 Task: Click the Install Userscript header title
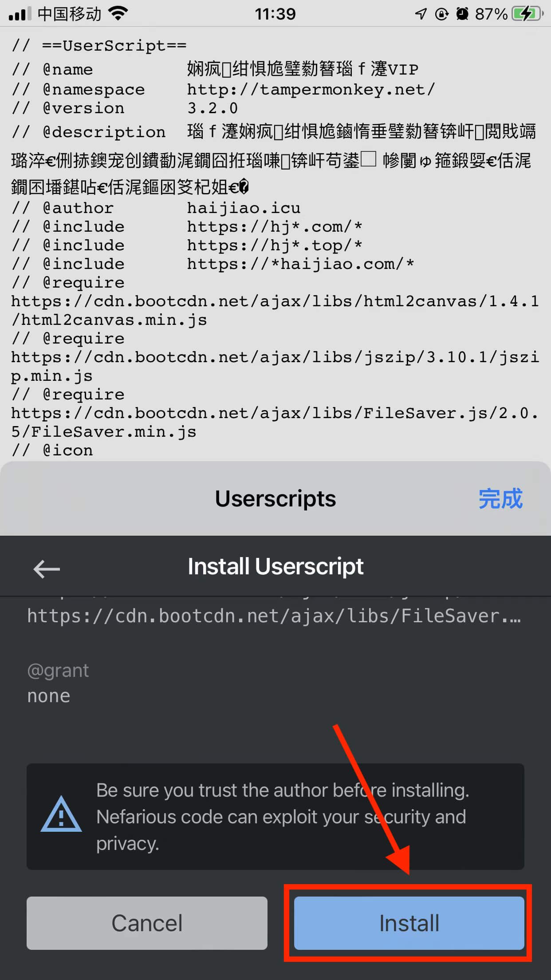point(275,566)
